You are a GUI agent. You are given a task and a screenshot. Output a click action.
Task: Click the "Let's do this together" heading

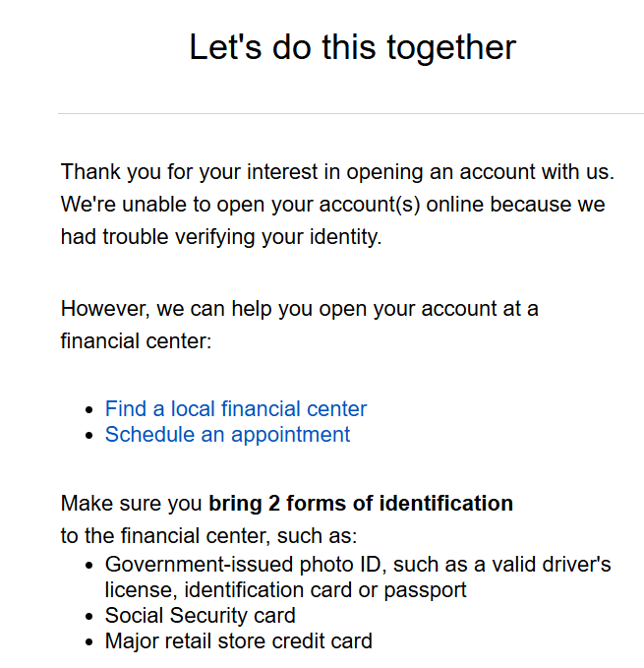(352, 47)
